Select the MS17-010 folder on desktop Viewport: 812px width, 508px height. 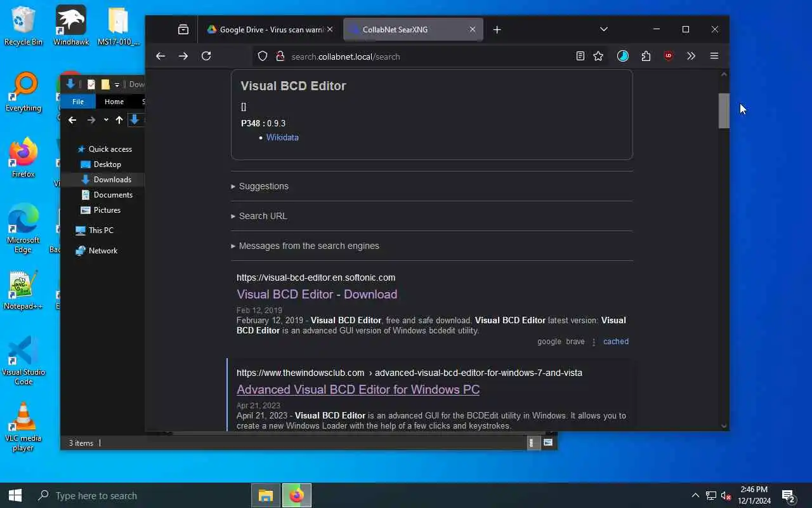point(119,27)
